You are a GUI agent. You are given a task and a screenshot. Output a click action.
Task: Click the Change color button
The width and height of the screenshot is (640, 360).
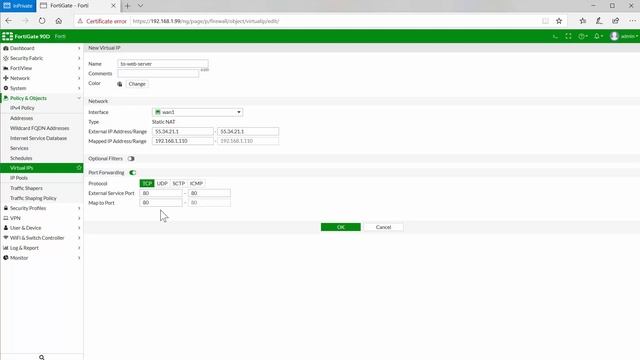(x=137, y=84)
